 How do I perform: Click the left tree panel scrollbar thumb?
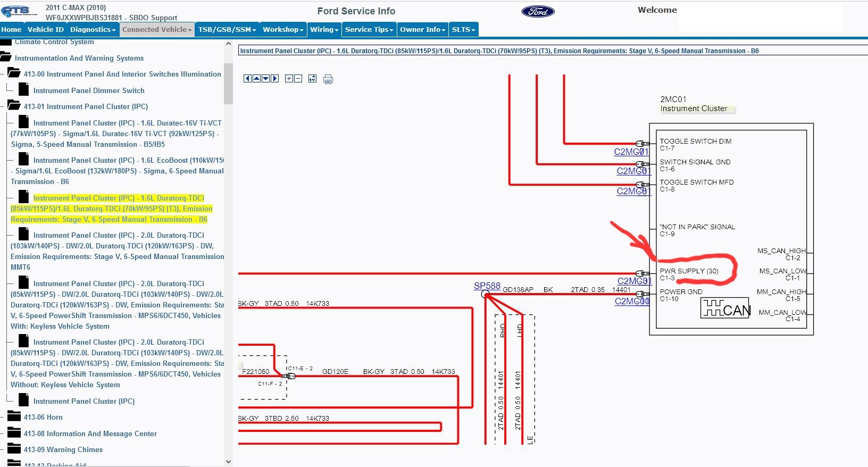click(229, 84)
